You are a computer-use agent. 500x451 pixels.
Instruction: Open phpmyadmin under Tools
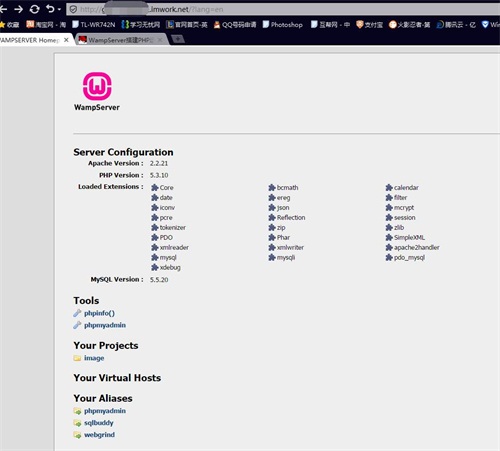point(105,325)
